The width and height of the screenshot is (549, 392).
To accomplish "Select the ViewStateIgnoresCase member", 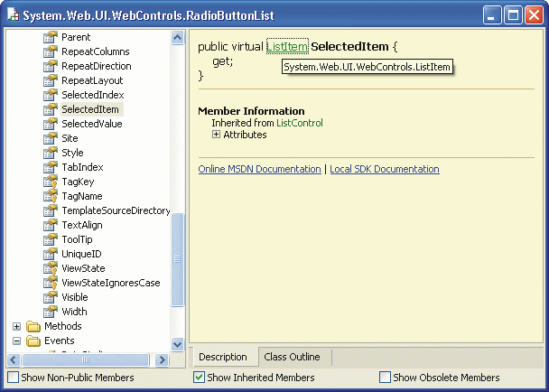I will click(111, 283).
